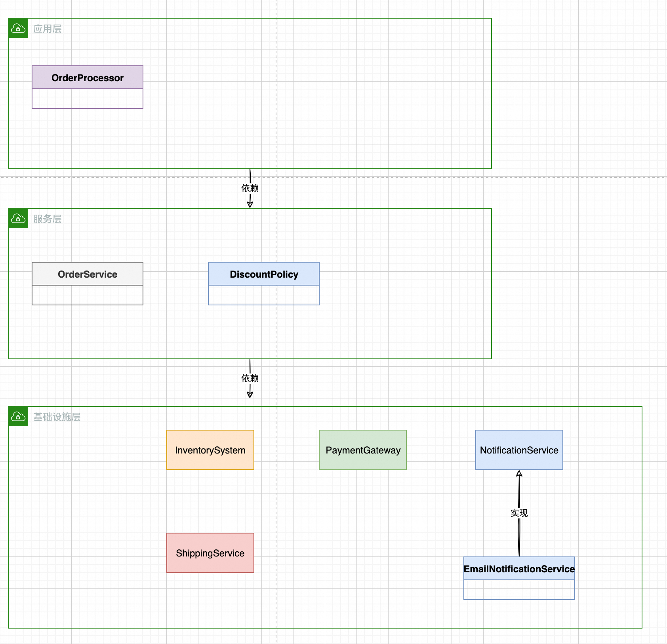Click the arrowhead pointing into NotificationService
Screen dimensions: 667x644
pos(519,474)
